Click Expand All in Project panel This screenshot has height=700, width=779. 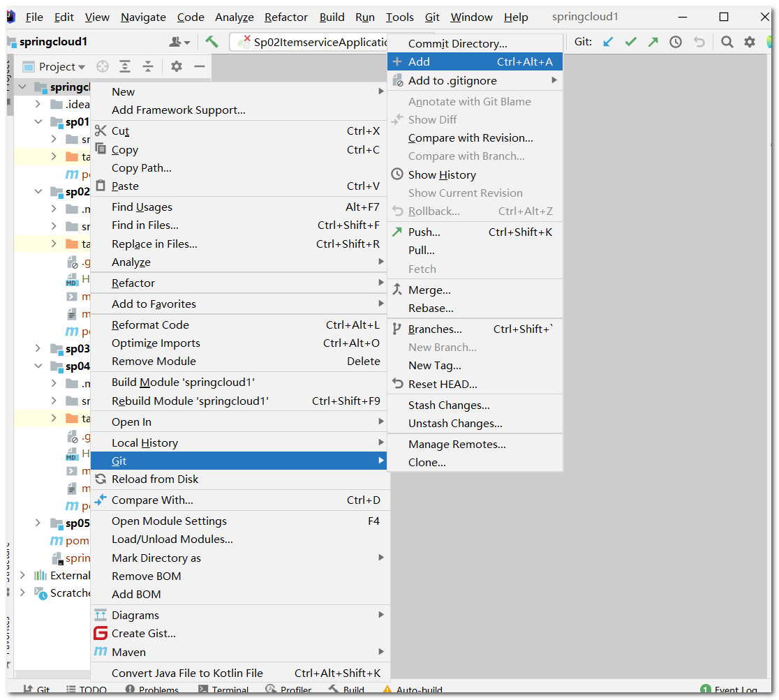125,66
